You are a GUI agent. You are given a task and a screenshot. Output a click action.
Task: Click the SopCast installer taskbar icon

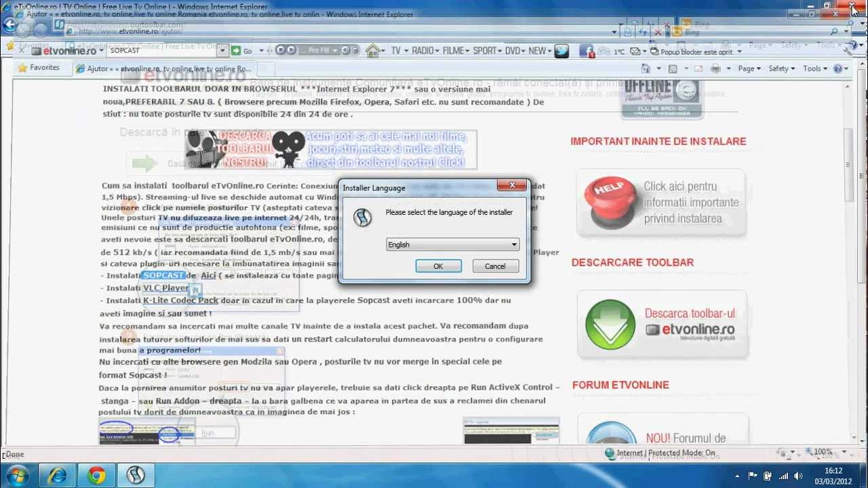click(x=136, y=476)
